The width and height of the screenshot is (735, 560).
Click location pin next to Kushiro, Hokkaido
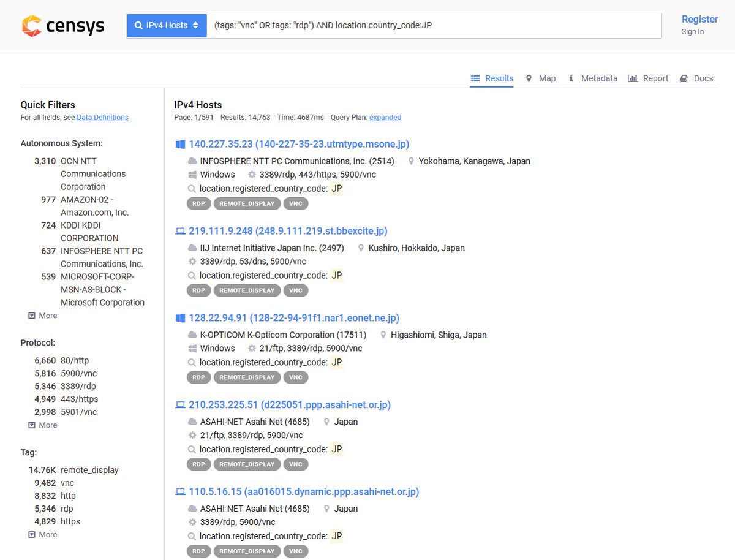coord(361,248)
